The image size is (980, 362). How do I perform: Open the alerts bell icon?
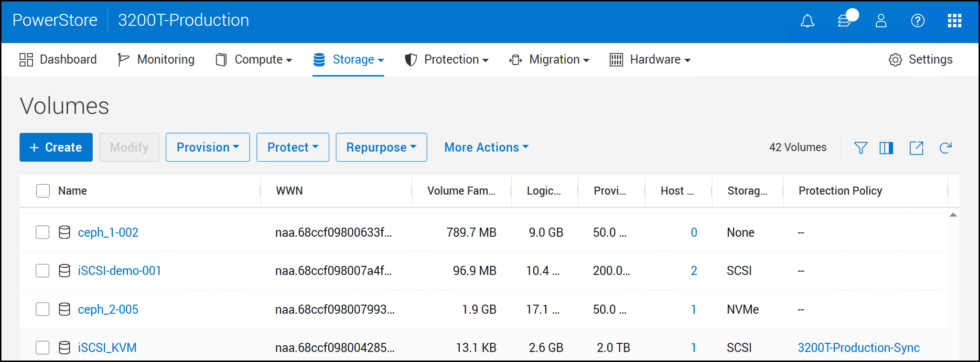pyautogui.click(x=808, y=21)
